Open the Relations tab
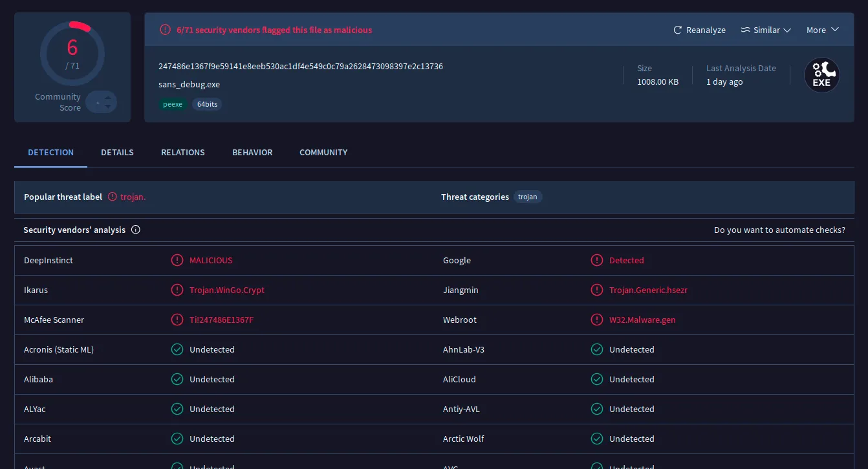 pos(183,153)
